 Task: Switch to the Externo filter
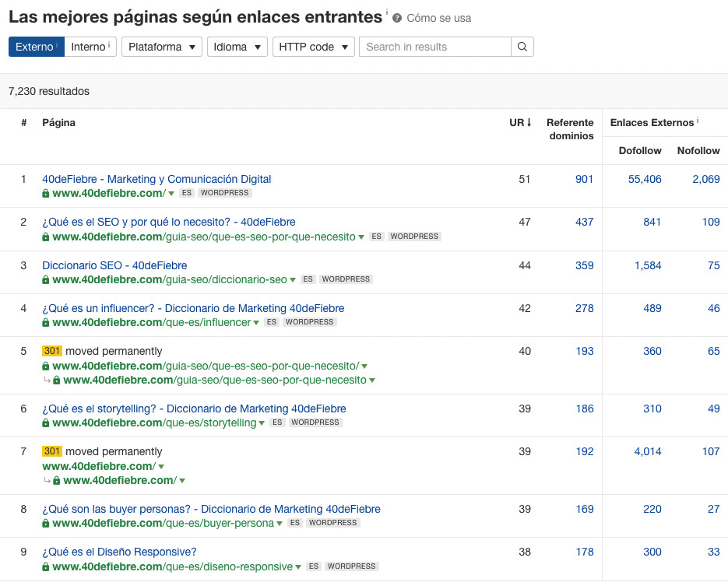[x=36, y=47]
